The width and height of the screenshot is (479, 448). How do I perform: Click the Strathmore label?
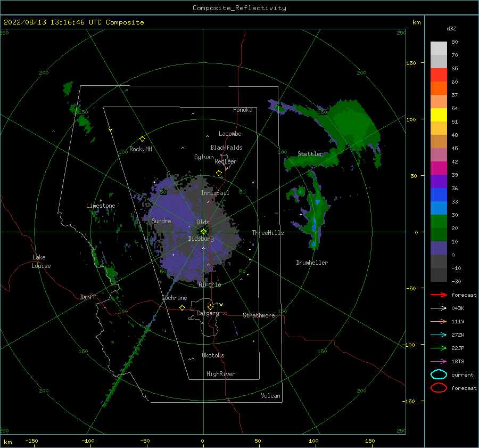(259, 315)
